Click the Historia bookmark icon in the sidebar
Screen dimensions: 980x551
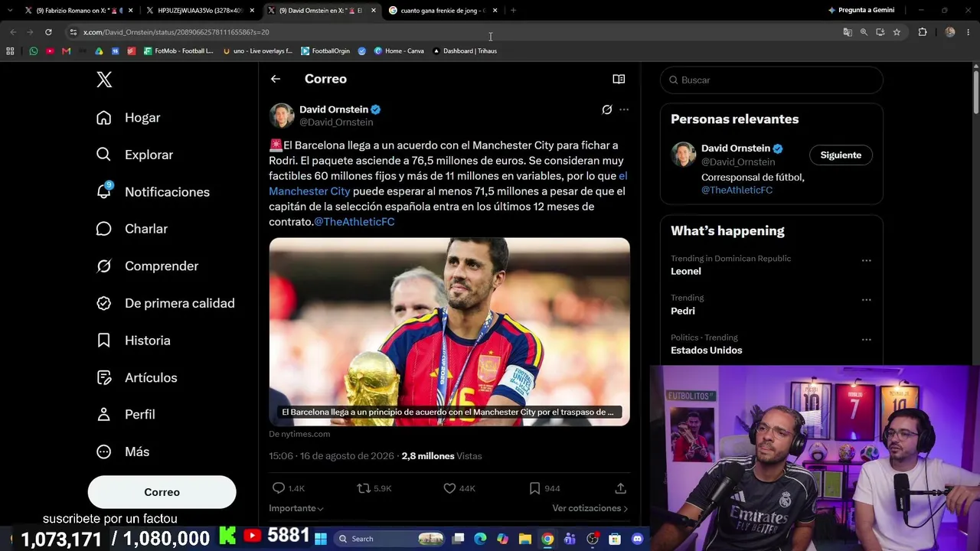tap(104, 340)
